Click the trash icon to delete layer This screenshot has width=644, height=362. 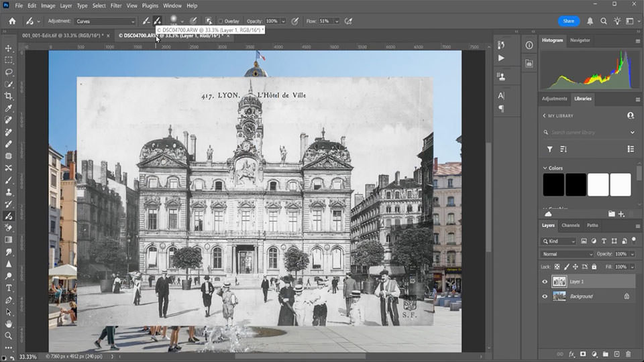(x=628, y=354)
